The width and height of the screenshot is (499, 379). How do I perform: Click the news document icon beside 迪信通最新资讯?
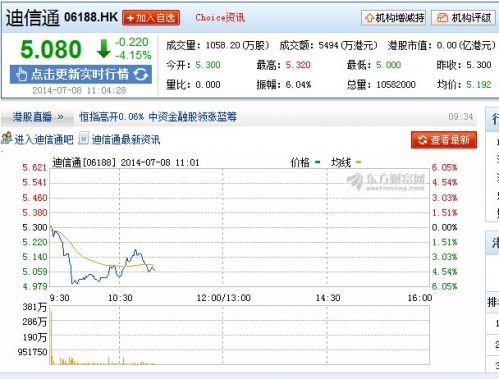click(x=83, y=138)
